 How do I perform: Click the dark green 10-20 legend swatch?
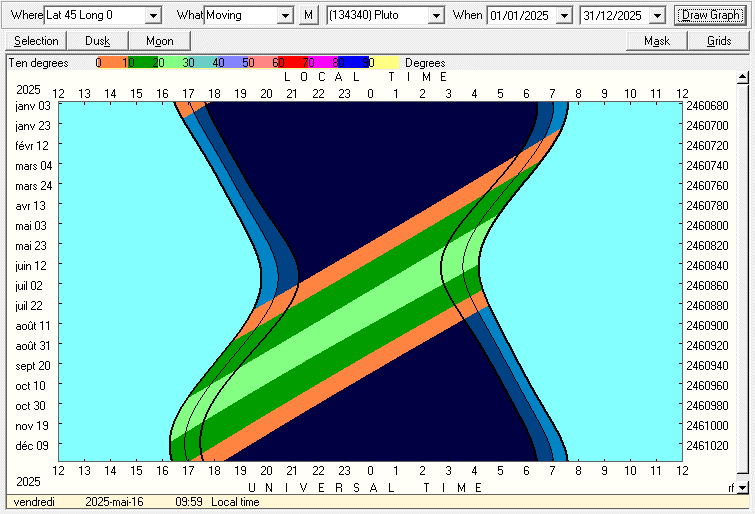pos(142,63)
